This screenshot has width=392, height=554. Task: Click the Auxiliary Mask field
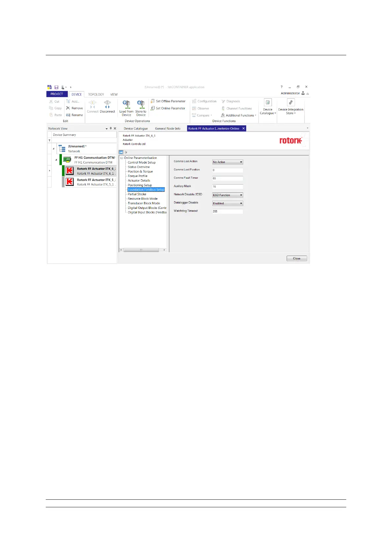pyautogui.click(x=228, y=187)
